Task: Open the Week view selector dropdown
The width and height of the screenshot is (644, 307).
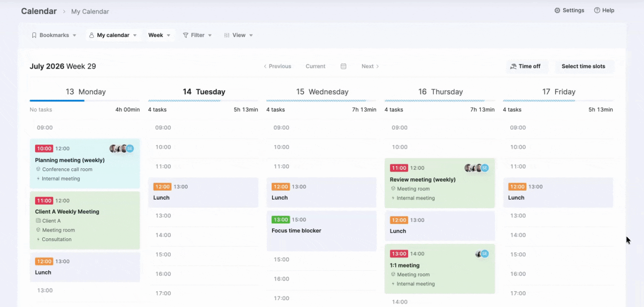Action: (x=159, y=35)
